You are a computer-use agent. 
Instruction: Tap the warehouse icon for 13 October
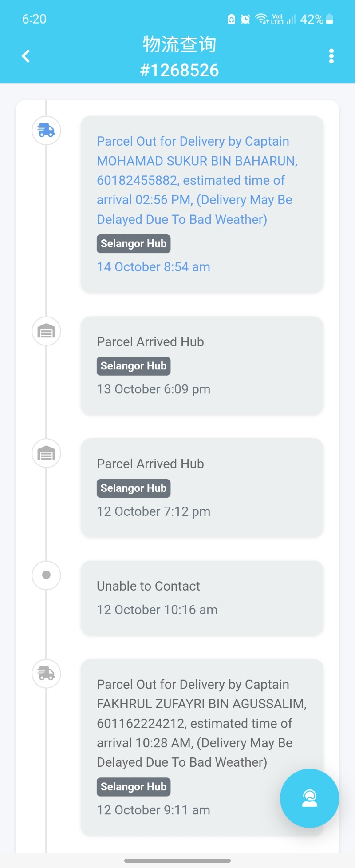(46, 331)
